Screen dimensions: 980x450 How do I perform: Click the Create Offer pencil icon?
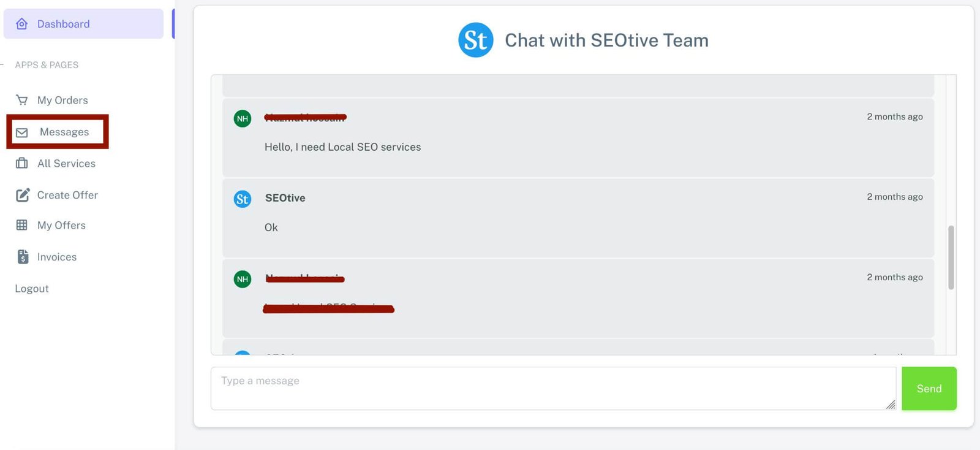tap(23, 195)
